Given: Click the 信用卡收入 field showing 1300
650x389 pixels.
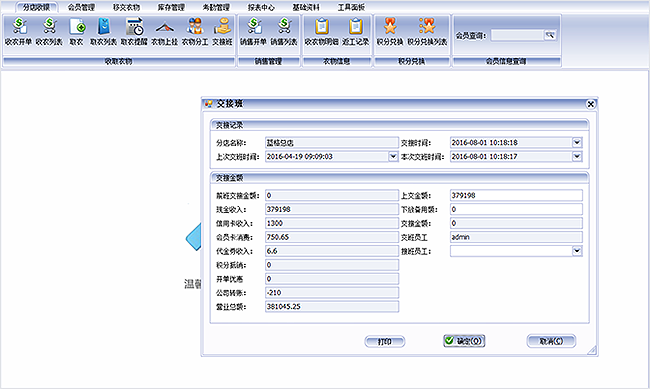Looking at the screenshot, I should pyautogui.click(x=332, y=223).
